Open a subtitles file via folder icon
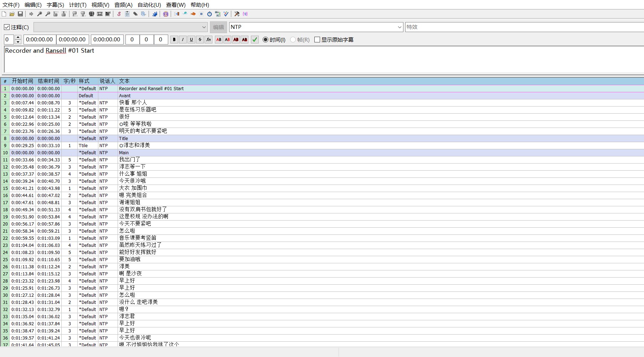This screenshot has height=357, width=644. pos(12,14)
